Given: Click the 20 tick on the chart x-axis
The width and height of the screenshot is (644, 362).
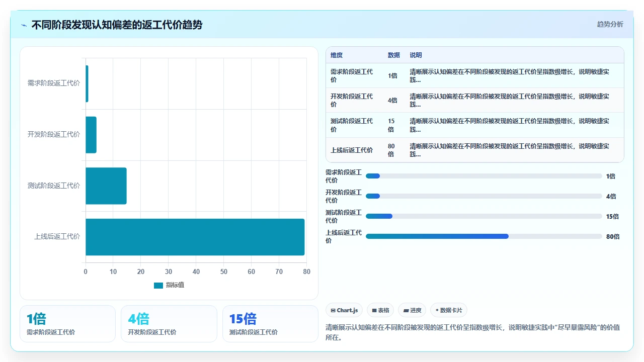Looking at the screenshot, I should [x=141, y=272].
